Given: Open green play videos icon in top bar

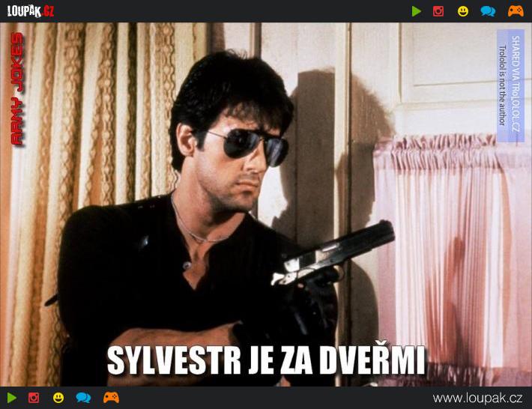Looking at the screenshot, I should [417, 11].
